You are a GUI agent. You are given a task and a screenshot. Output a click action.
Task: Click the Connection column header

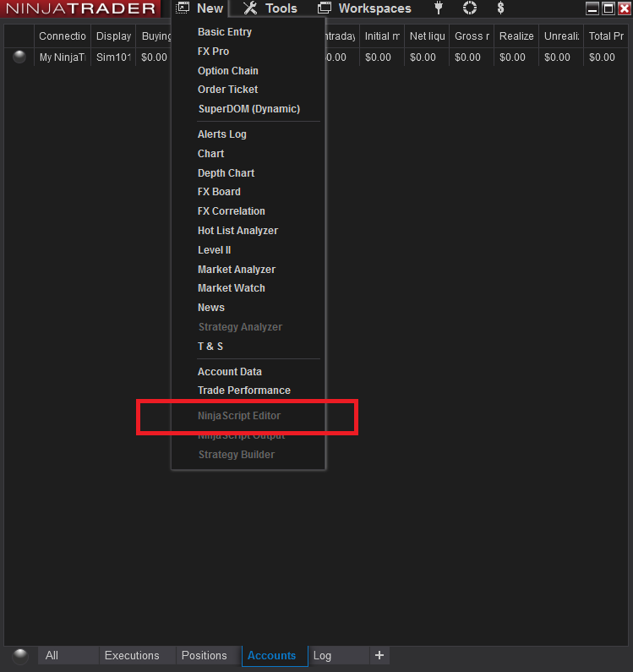[63, 36]
